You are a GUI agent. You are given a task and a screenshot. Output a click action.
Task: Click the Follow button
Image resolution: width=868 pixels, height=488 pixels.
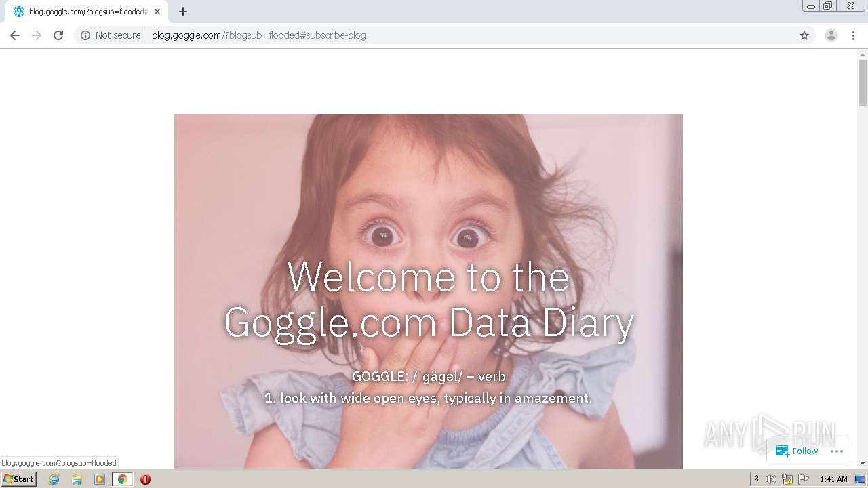click(x=797, y=451)
